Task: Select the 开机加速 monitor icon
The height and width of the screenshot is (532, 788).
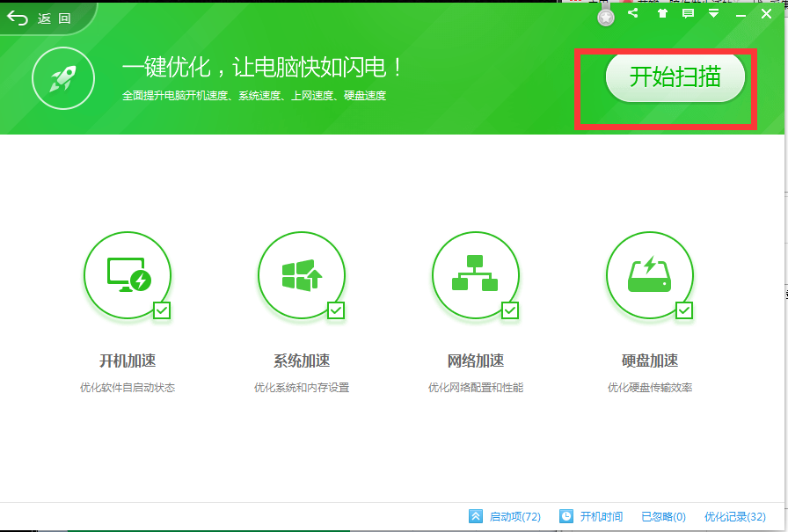Action: point(128,274)
